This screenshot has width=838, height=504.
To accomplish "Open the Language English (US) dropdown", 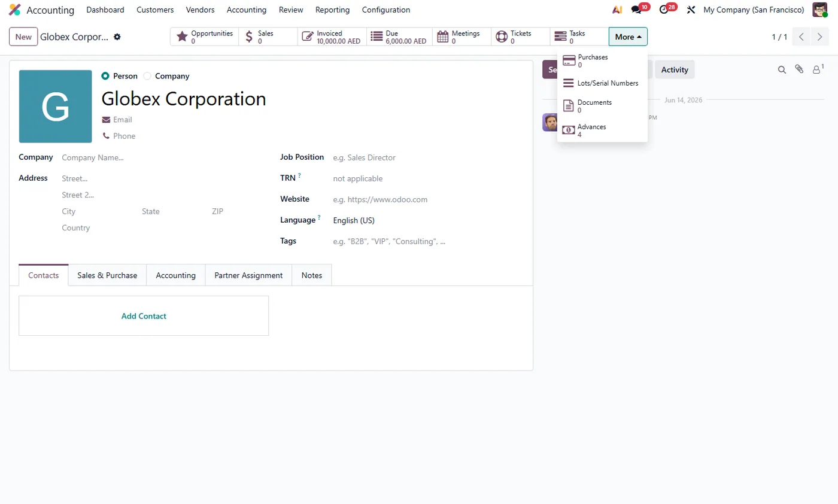I will pyautogui.click(x=427, y=220).
